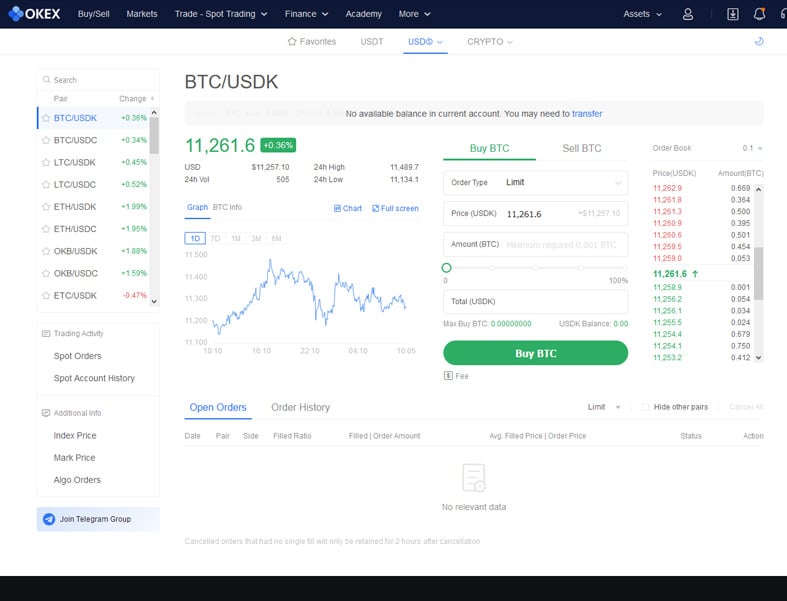Follow the transfer link
The width and height of the screenshot is (787, 601).
(587, 113)
